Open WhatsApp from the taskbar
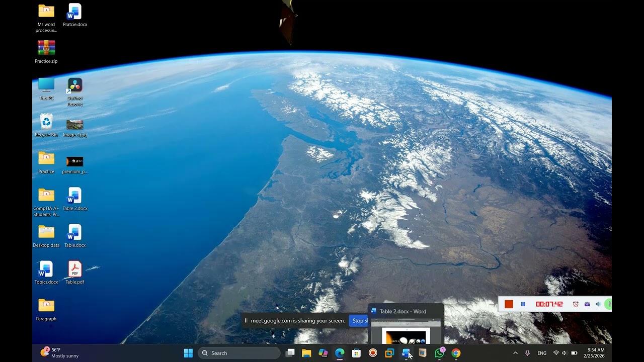Image resolution: width=644 pixels, height=362 pixels. [x=439, y=353]
